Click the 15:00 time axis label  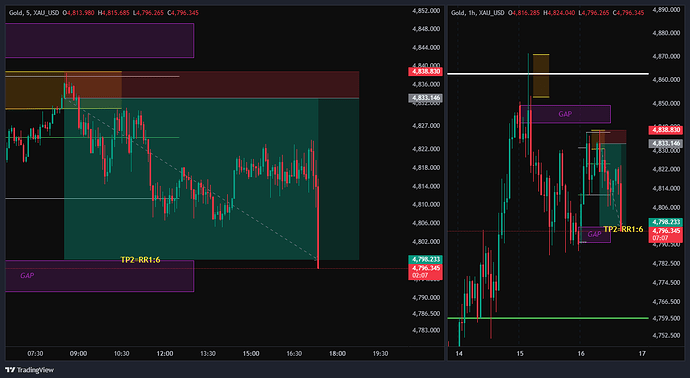pos(251,353)
